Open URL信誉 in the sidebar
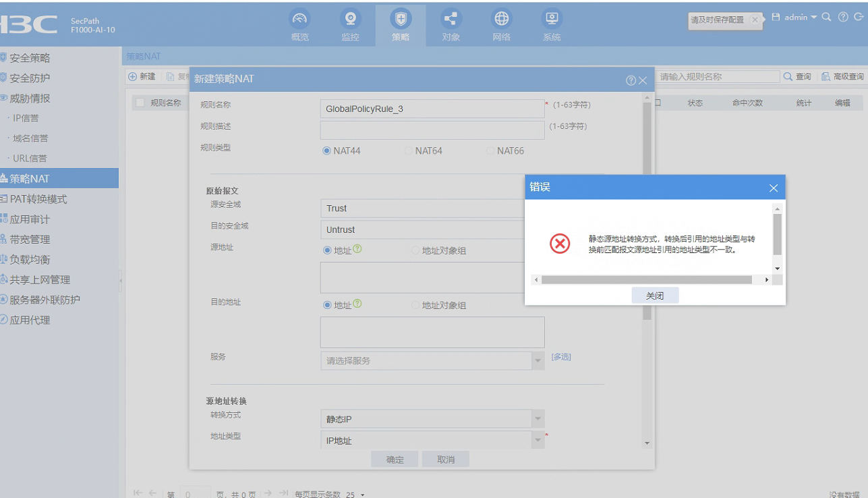This screenshot has height=498, width=868. tap(30, 159)
